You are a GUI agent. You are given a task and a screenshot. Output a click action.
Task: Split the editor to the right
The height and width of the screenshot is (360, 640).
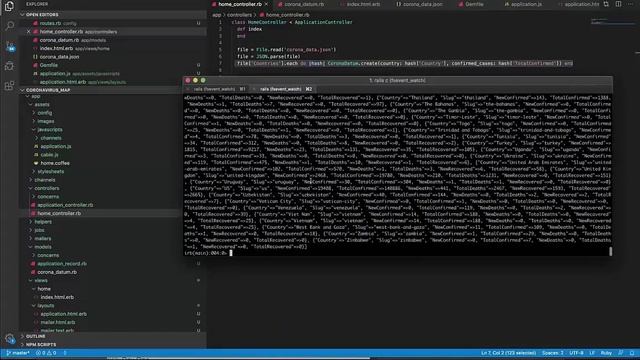pyautogui.click(x=618, y=4)
